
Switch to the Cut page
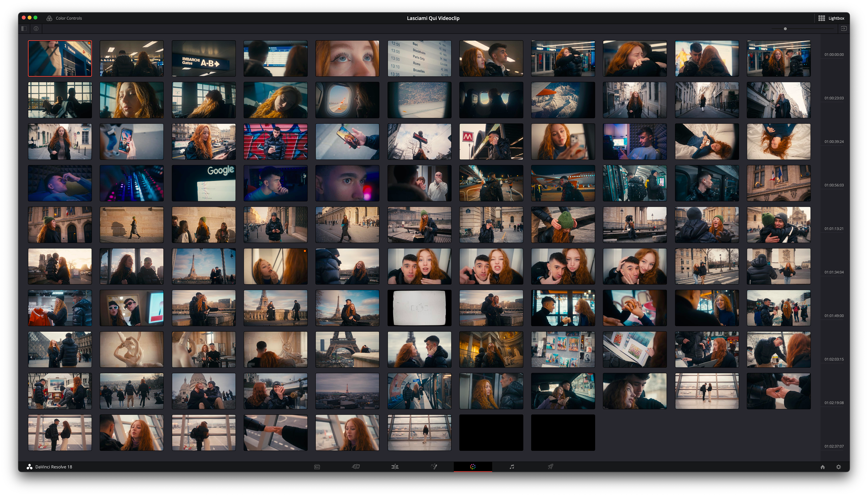click(x=356, y=467)
